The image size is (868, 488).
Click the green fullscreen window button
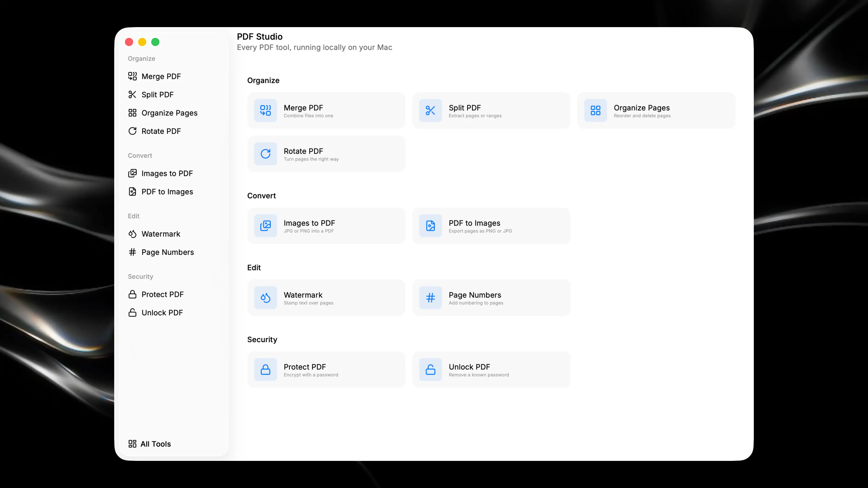pyautogui.click(x=155, y=42)
